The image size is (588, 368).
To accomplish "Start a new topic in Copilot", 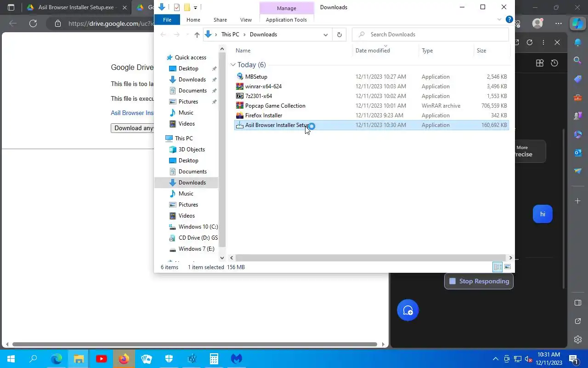I will 408,310.
